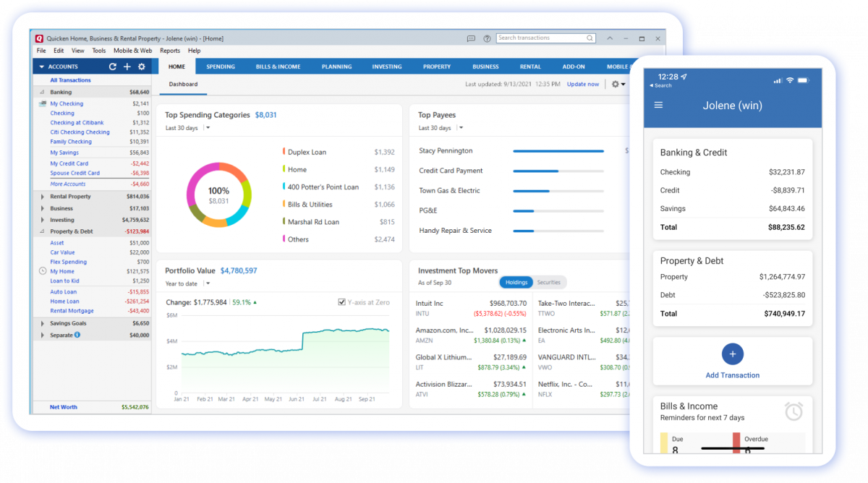
Task: Click the clock icon beside My Home
Action: point(42,271)
